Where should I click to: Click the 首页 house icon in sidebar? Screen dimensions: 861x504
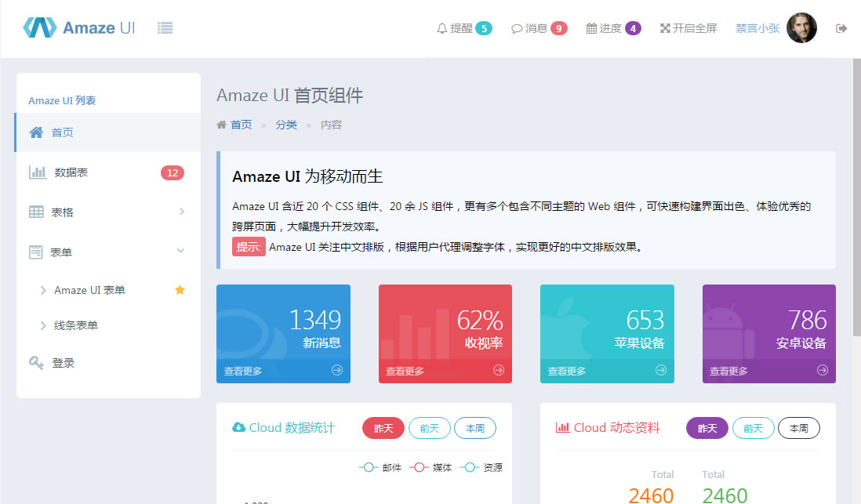click(36, 132)
